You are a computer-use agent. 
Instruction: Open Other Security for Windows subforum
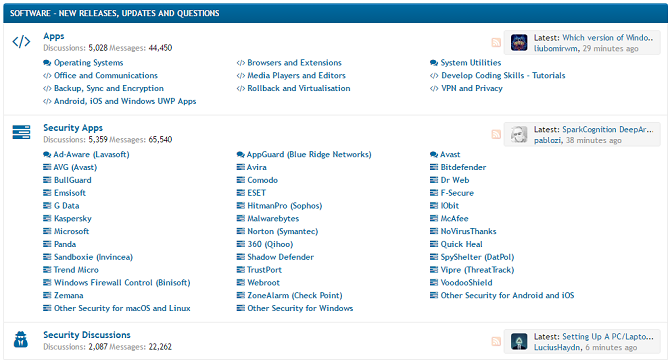300,308
